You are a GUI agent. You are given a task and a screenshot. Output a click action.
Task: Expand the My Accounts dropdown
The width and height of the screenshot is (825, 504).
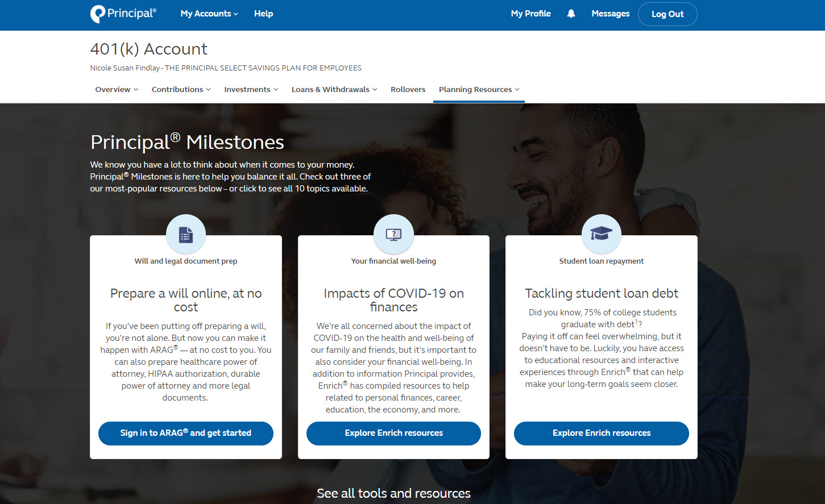(x=209, y=14)
